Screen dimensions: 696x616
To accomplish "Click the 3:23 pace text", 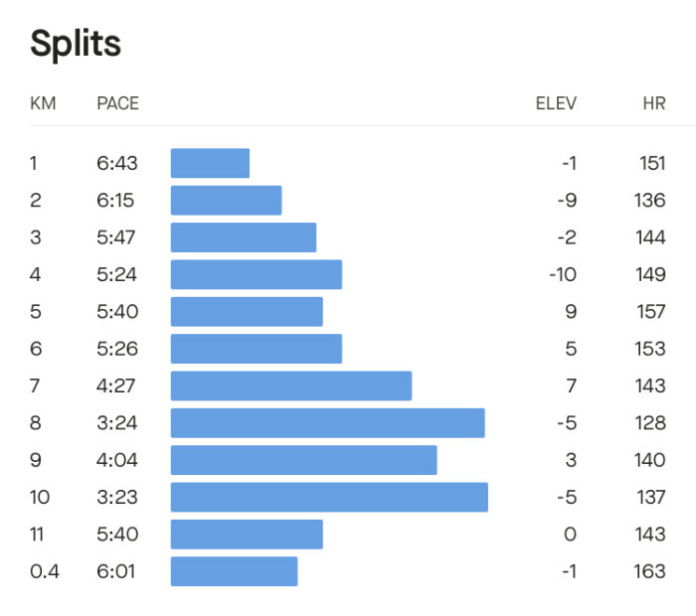I will pos(117,497).
